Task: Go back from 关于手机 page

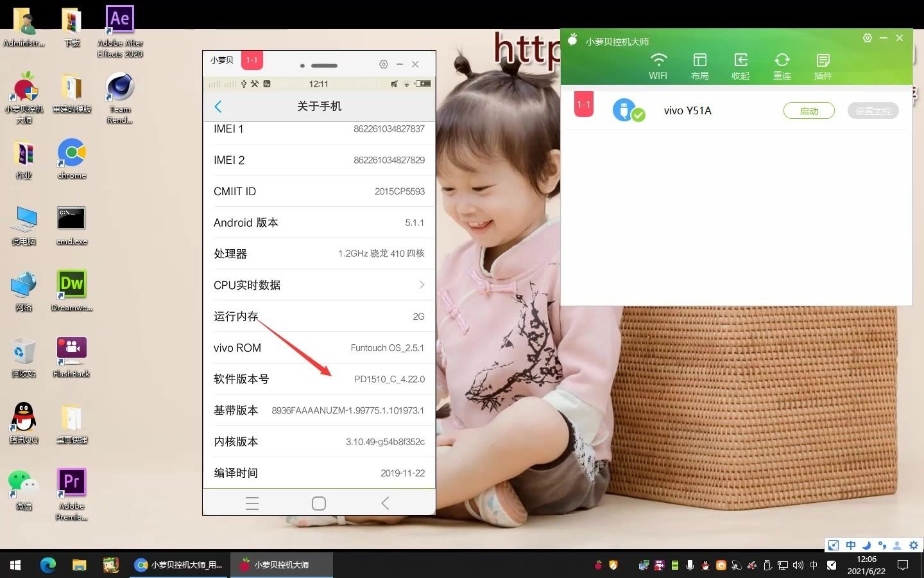Action: tap(218, 106)
